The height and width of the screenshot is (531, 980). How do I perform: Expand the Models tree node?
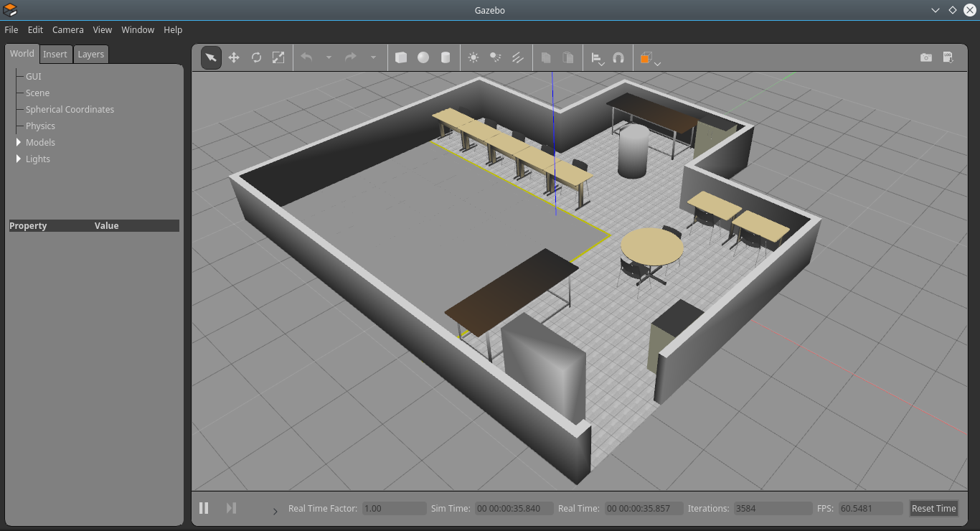pyautogui.click(x=19, y=142)
